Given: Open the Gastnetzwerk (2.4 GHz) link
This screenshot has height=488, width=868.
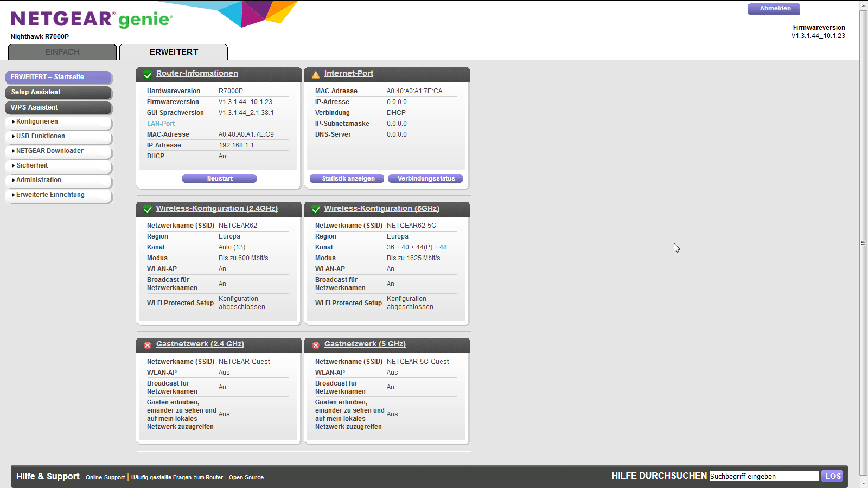Looking at the screenshot, I should (200, 344).
